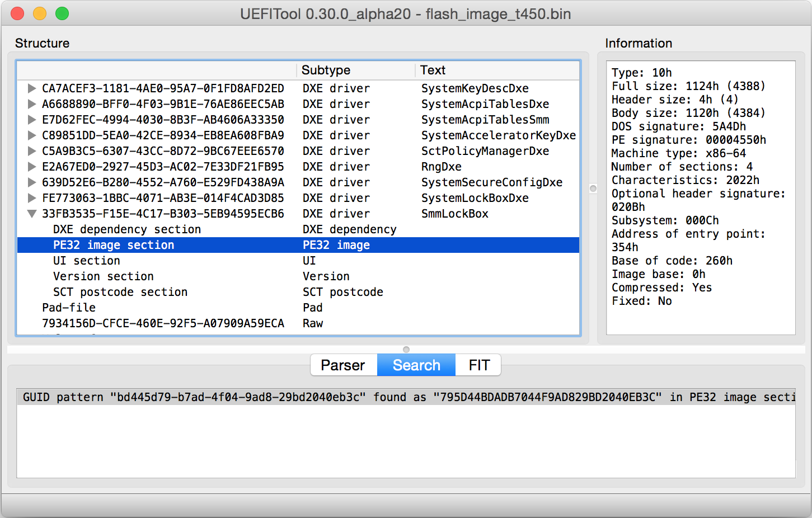Click the SystemAcpiTablesSmm text cell

485,120
